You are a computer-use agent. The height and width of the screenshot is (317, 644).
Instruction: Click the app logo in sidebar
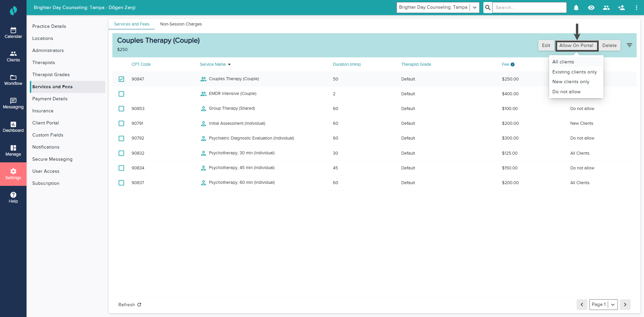(x=13, y=11)
